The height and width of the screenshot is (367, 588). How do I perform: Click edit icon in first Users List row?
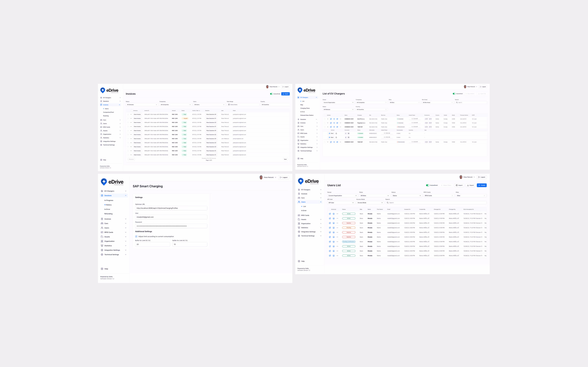(330, 214)
